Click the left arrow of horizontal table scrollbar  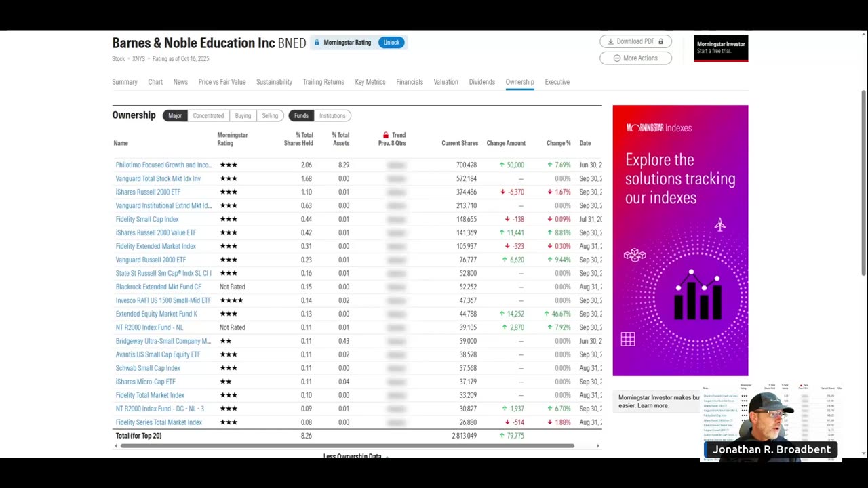pyautogui.click(x=115, y=446)
